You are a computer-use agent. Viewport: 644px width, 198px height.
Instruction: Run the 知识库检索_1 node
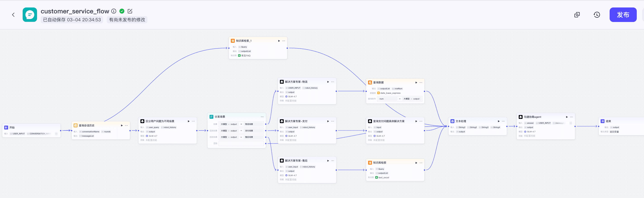tap(279, 41)
